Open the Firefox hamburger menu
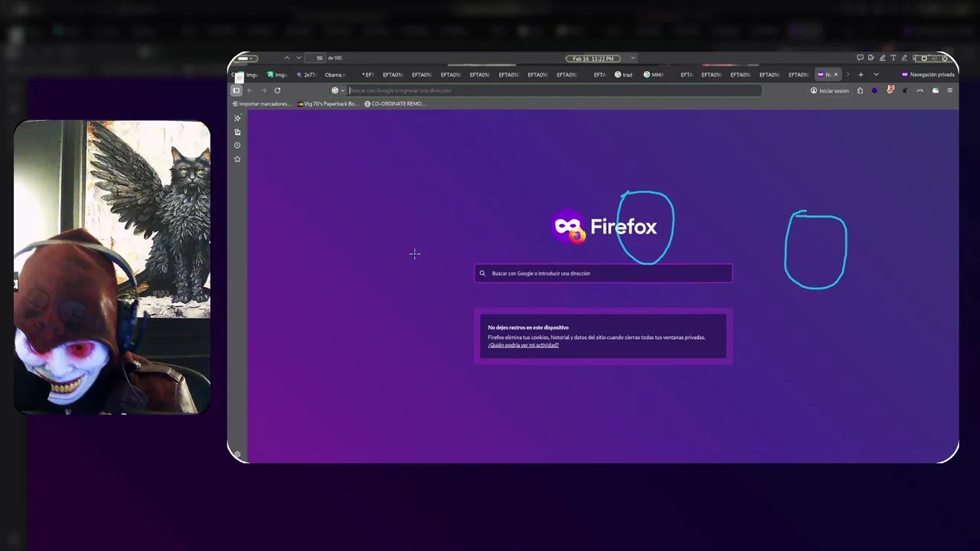This screenshot has height=551, width=980. click(x=950, y=90)
